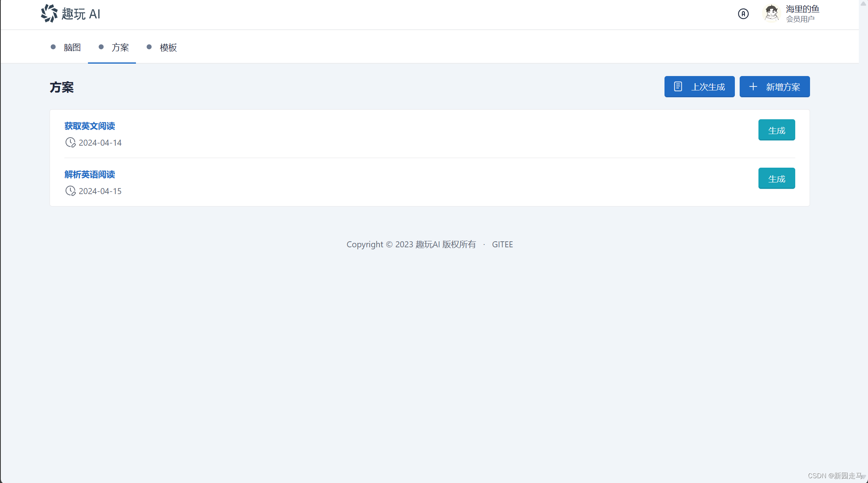Click 生成 for 获取英文阅读
The height and width of the screenshot is (483, 868).
pos(776,130)
